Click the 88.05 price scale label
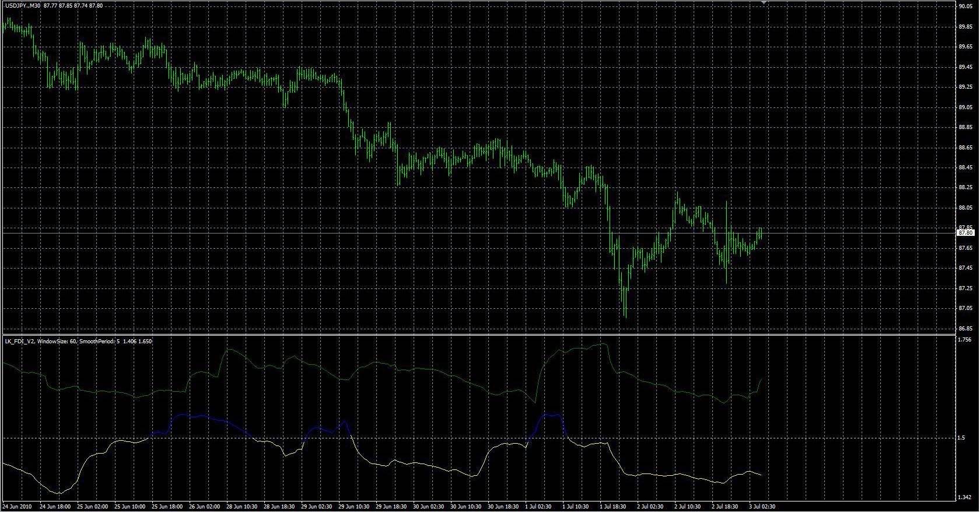Screen dimensions: 980x512 (965, 208)
